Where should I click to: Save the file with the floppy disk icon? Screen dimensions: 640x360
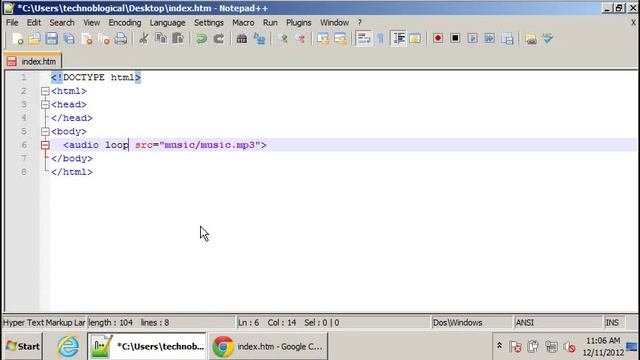(52, 39)
